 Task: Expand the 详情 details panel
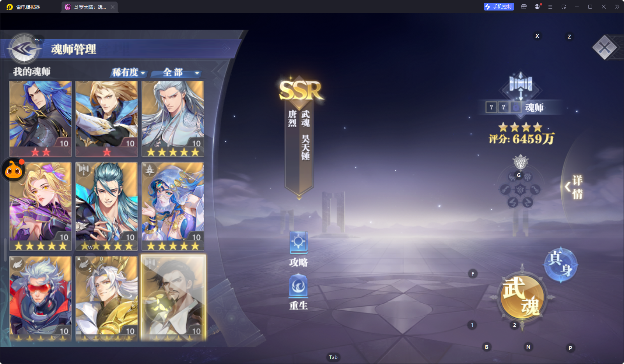tap(575, 187)
